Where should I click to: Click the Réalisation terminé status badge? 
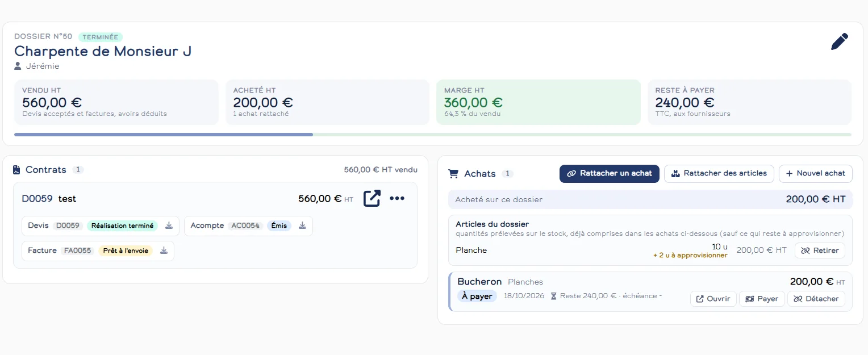coord(122,225)
